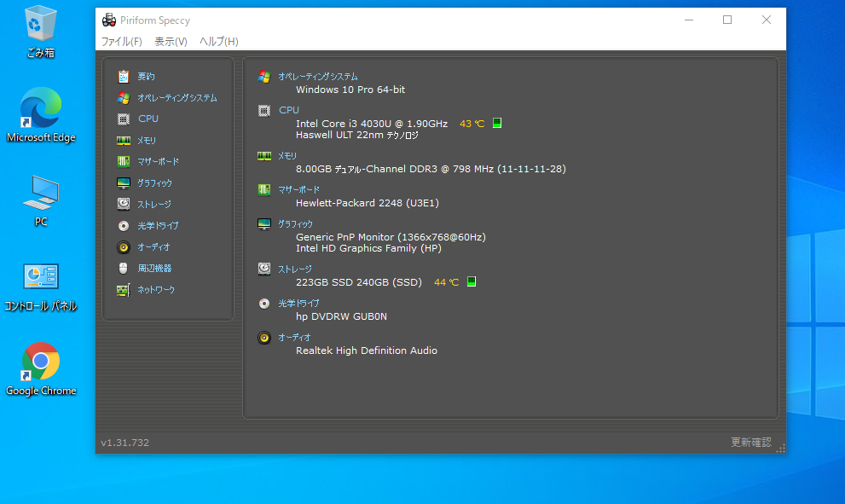Maximize the Piriform Speccy window

[x=727, y=20]
